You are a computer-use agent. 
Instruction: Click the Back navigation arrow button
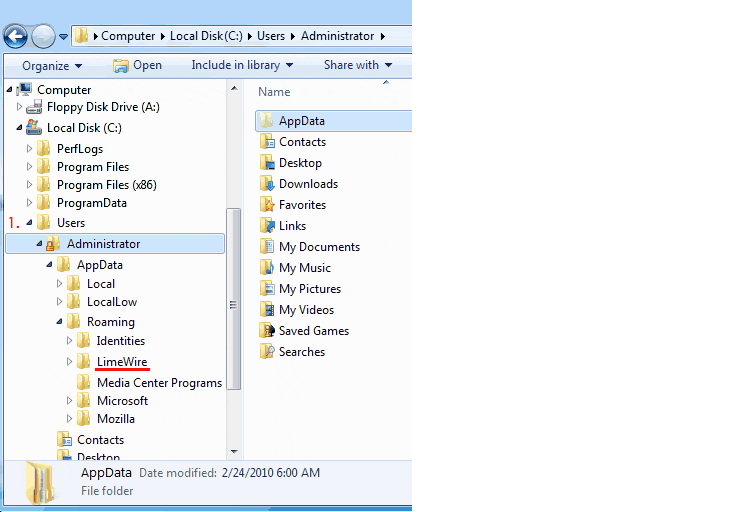[15, 37]
